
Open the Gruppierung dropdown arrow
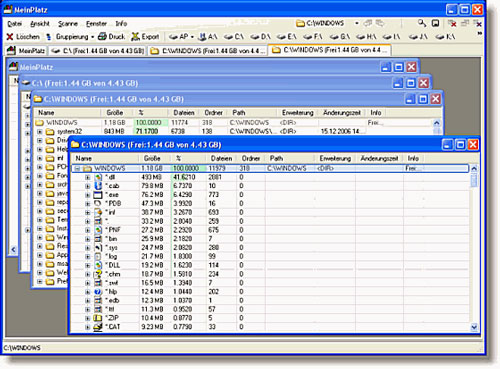coord(92,37)
